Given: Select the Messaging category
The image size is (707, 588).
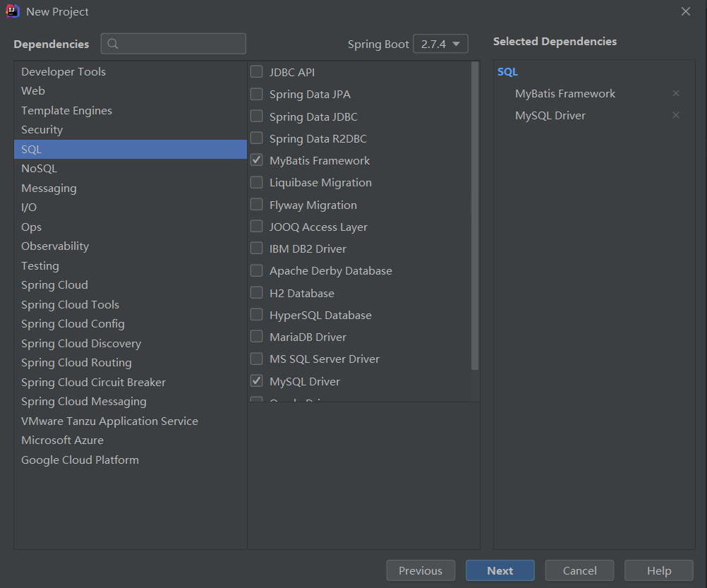Looking at the screenshot, I should [131, 188].
